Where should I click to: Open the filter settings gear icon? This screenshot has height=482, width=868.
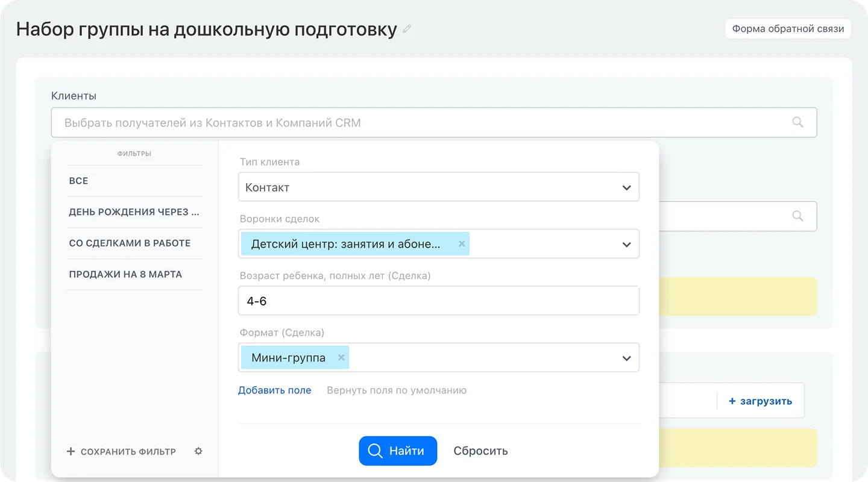198,451
